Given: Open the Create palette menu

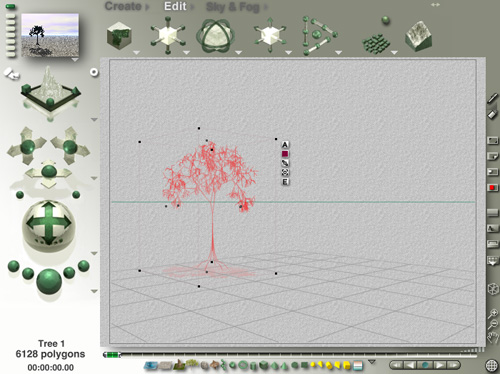Looking at the screenshot, I should 123,6.
